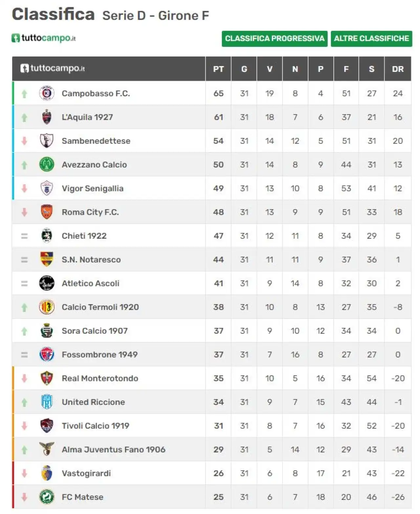420x514 pixels.
Task: Click the United Riccione light-blue badge
Action: tap(47, 402)
